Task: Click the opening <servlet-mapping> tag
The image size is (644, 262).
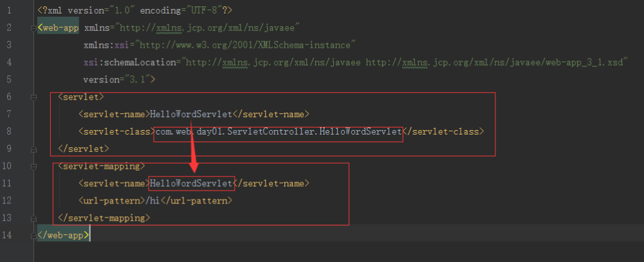Action: click(102, 166)
